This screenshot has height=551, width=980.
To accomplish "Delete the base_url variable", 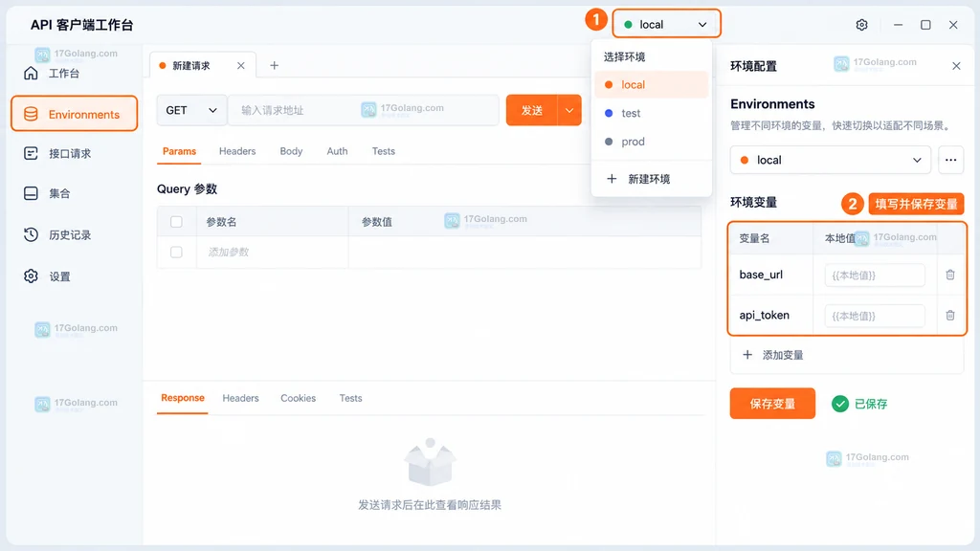I will coord(950,275).
